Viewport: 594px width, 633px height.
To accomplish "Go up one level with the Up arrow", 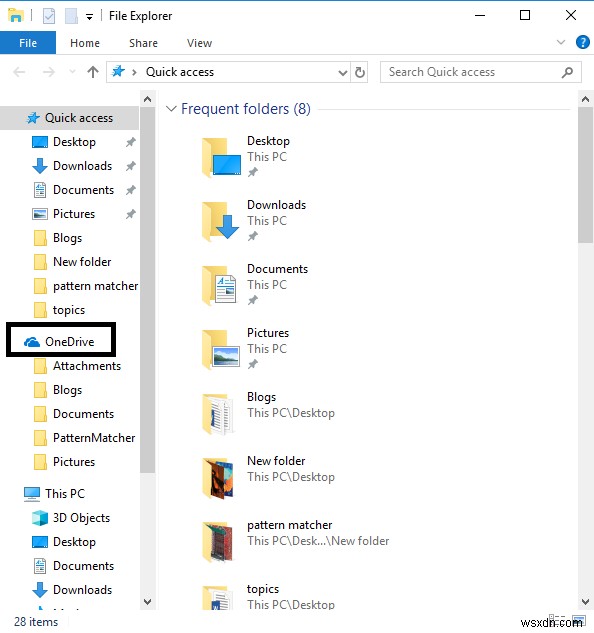I will [x=93, y=72].
